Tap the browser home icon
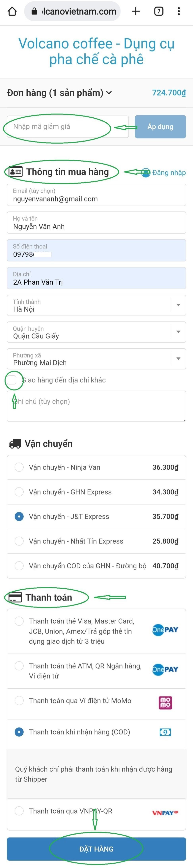Screen dimensions: 193x868 (x=12, y=12)
